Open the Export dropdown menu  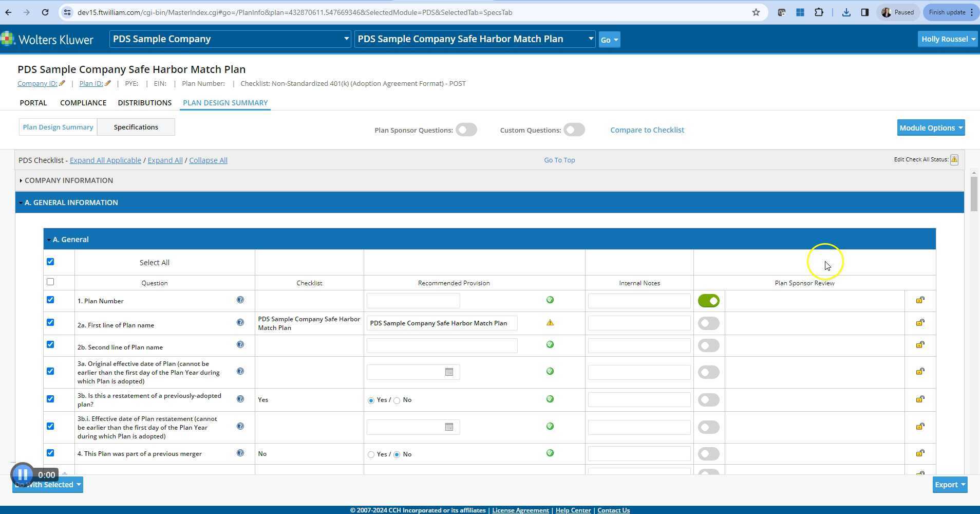(949, 485)
